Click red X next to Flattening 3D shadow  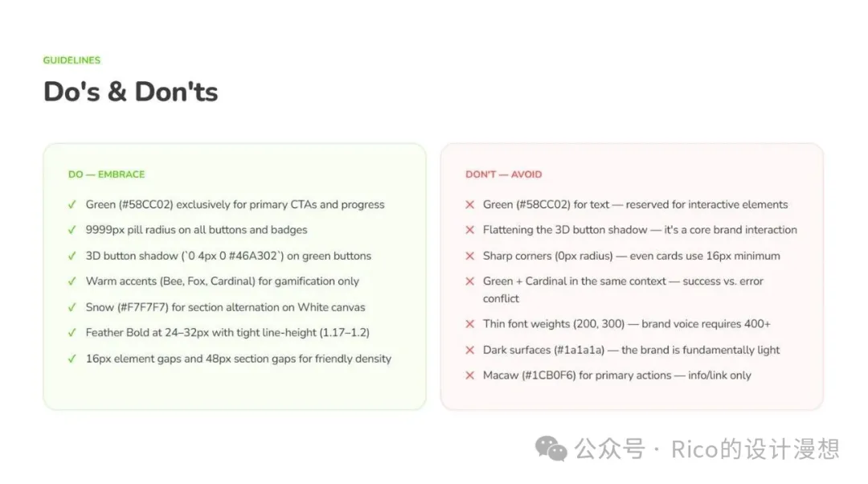pyautogui.click(x=470, y=230)
